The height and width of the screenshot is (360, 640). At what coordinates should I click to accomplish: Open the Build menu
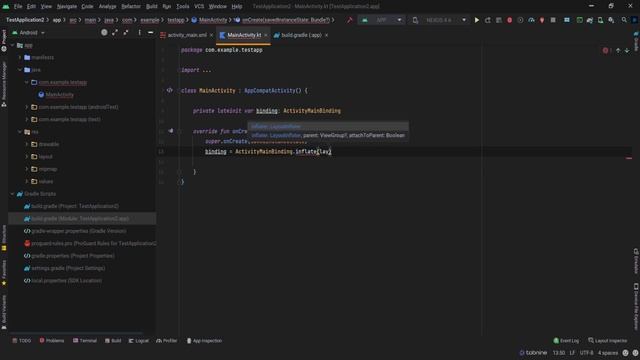(151, 7)
